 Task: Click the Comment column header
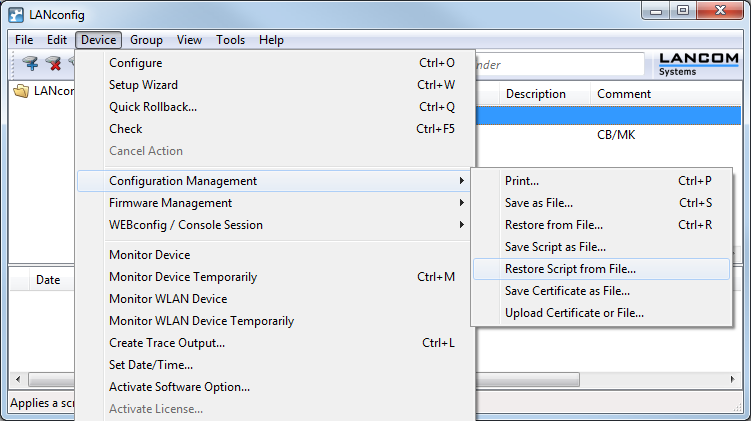(x=624, y=94)
